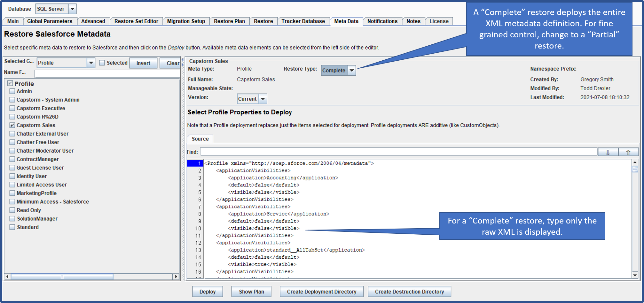
Task: Click the profile list horizontal scrollbar thumb
Action: tap(62, 276)
